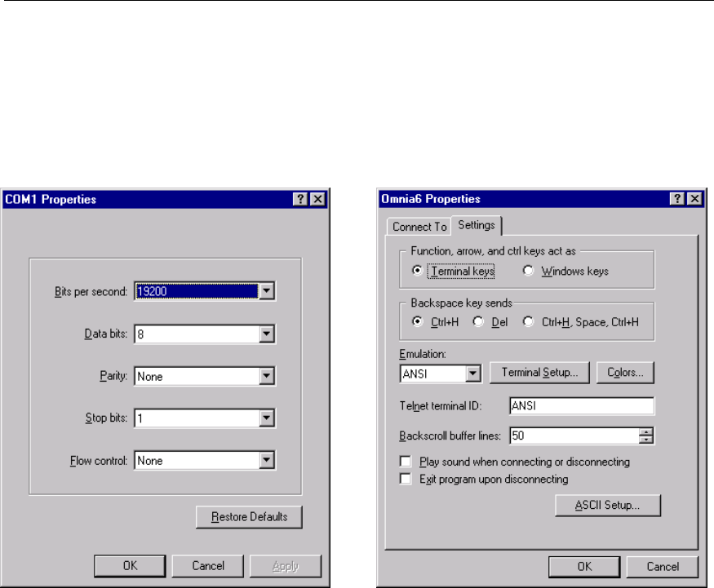Screen dimensions: 714x588
Task: Enable Play sound when connecting or disconnecting
Action: 406,462
